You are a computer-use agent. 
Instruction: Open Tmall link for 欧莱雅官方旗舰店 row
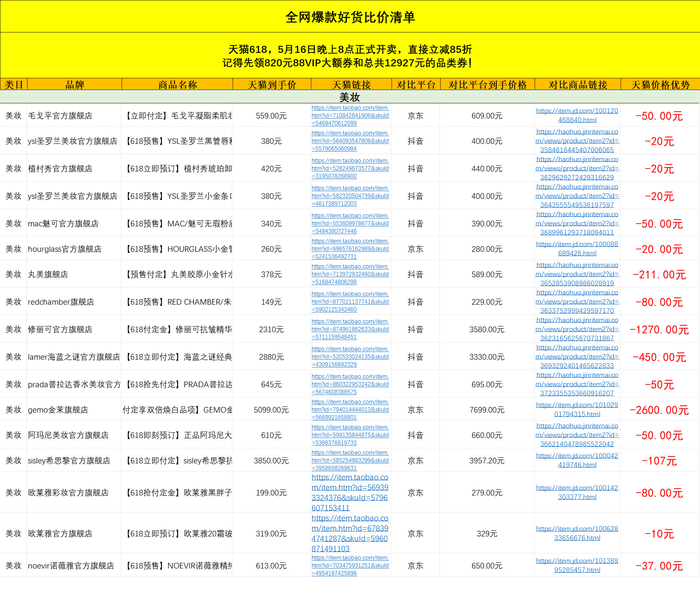(350, 533)
